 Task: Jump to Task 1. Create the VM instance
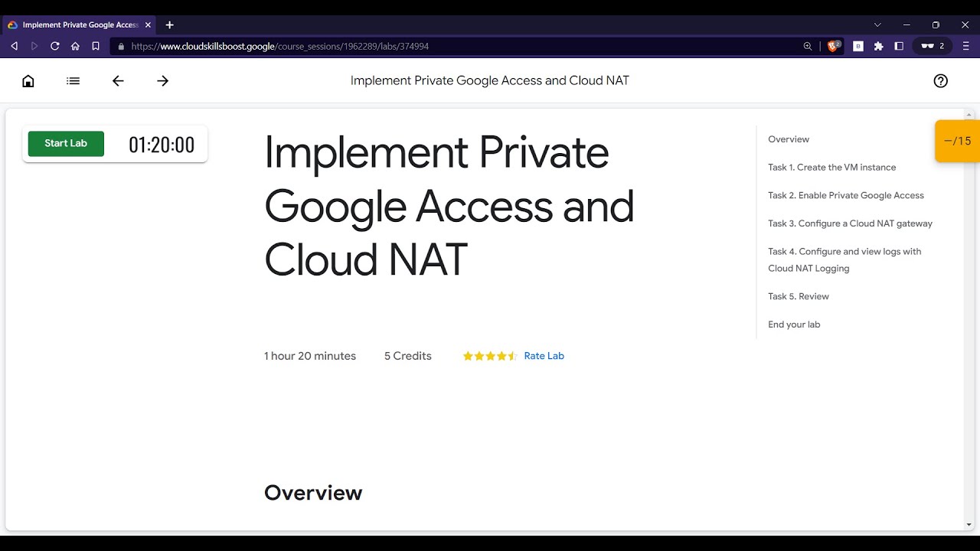831,167
